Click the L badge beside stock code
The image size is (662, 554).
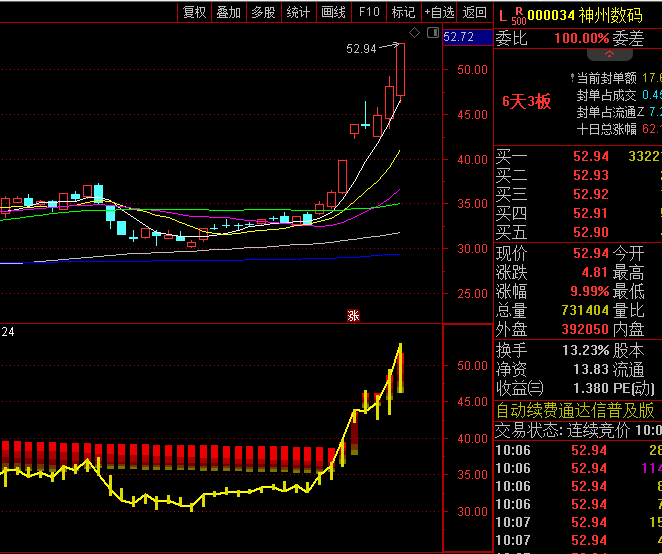tap(503, 15)
